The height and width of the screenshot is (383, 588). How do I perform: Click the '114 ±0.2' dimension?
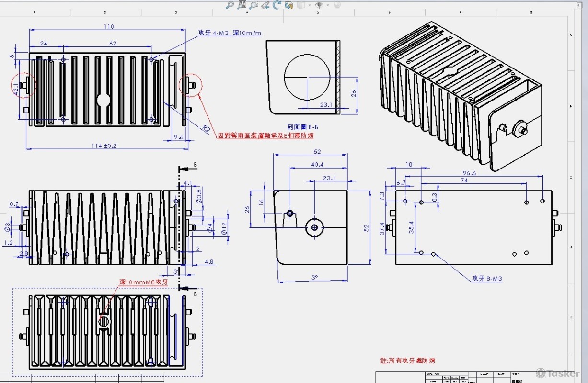[104, 145]
